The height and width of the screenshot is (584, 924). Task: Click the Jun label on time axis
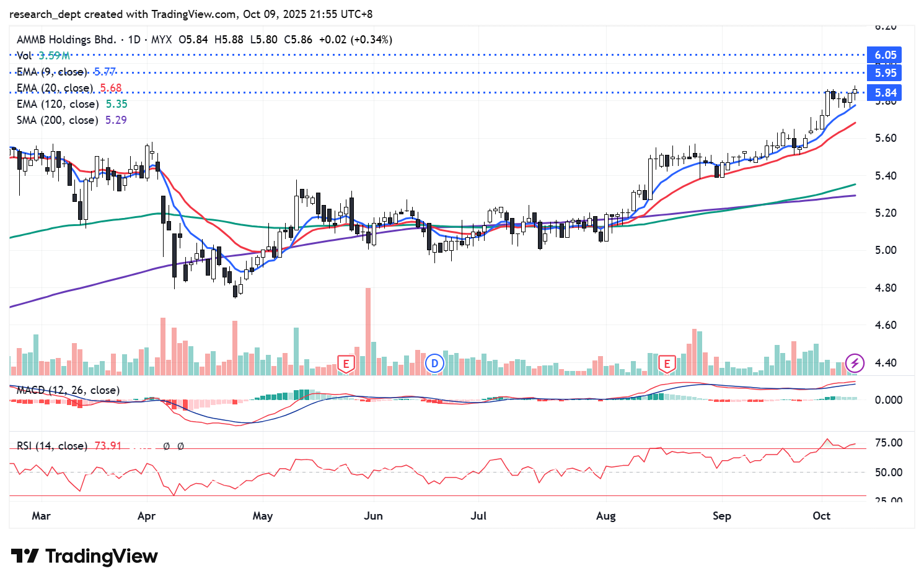pos(373,516)
